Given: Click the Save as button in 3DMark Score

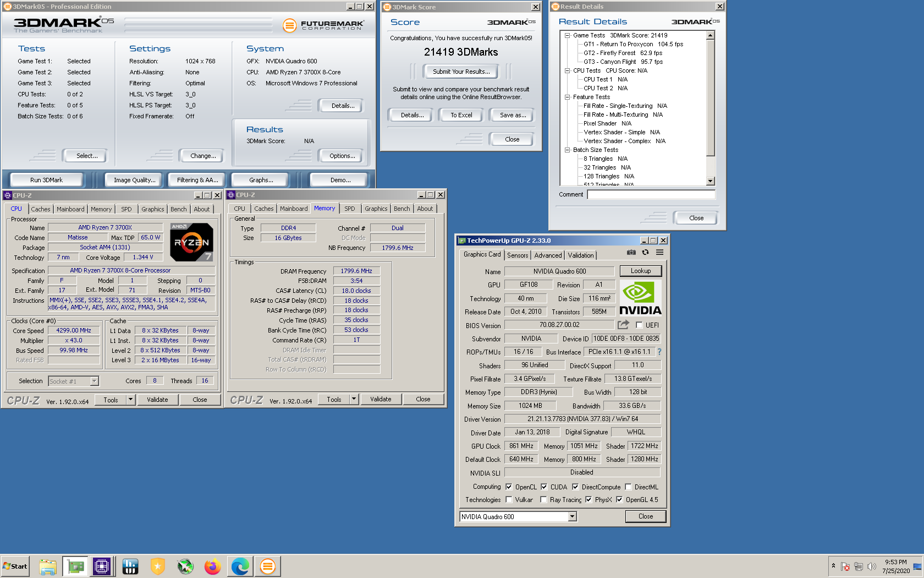Looking at the screenshot, I should click(x=513, y=115).
